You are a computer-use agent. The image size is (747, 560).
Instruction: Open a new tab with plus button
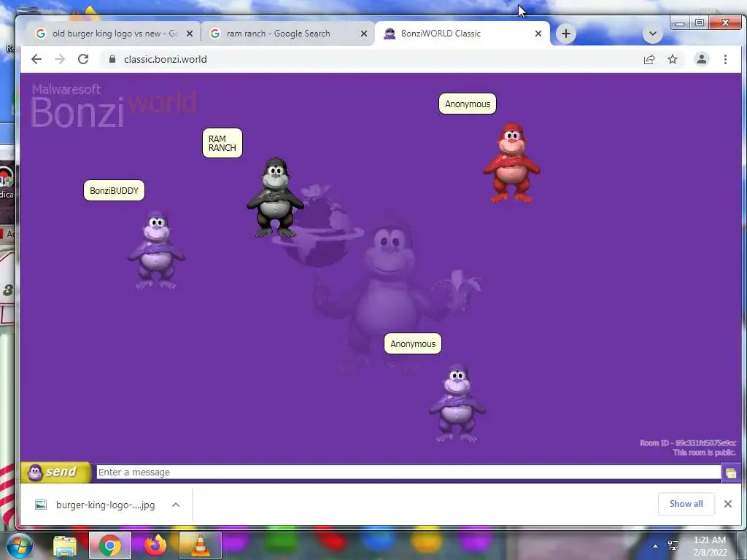coord(566,34)
